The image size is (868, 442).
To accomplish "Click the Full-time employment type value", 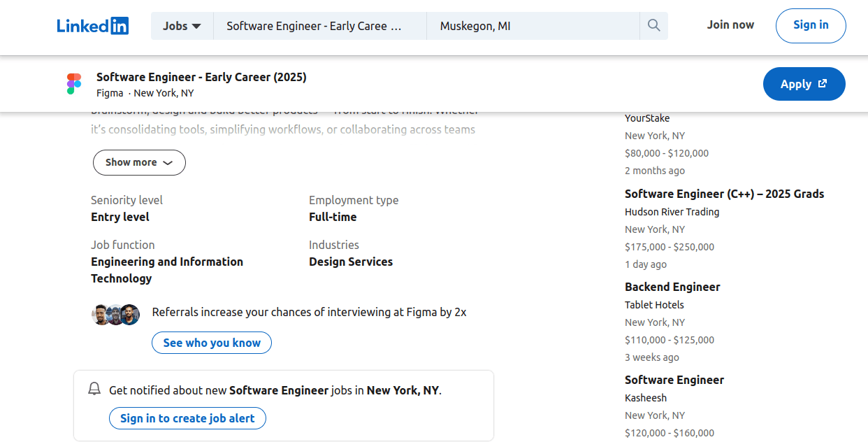I will 333,217.
